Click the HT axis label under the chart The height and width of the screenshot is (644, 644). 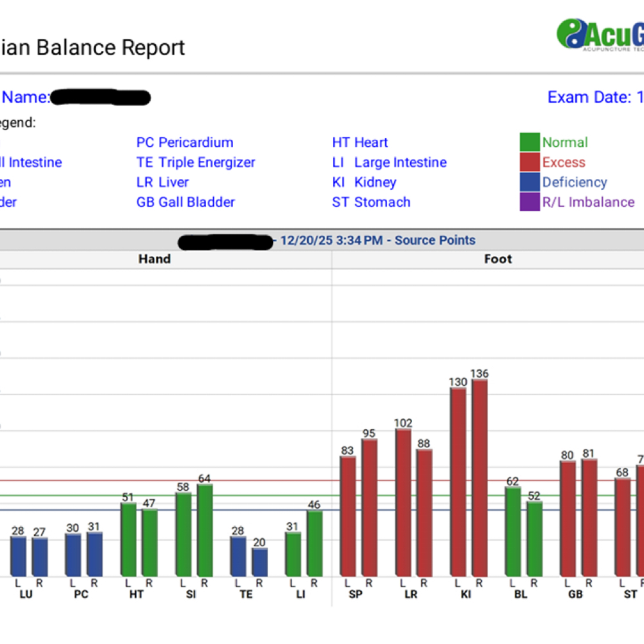136,594
